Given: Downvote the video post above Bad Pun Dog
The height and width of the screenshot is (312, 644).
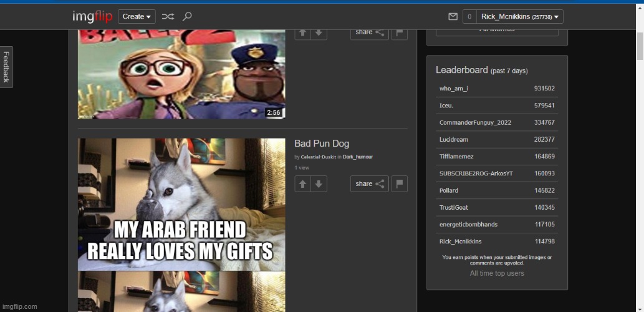Looking at the screenshot, I should (x=319, y=34).
